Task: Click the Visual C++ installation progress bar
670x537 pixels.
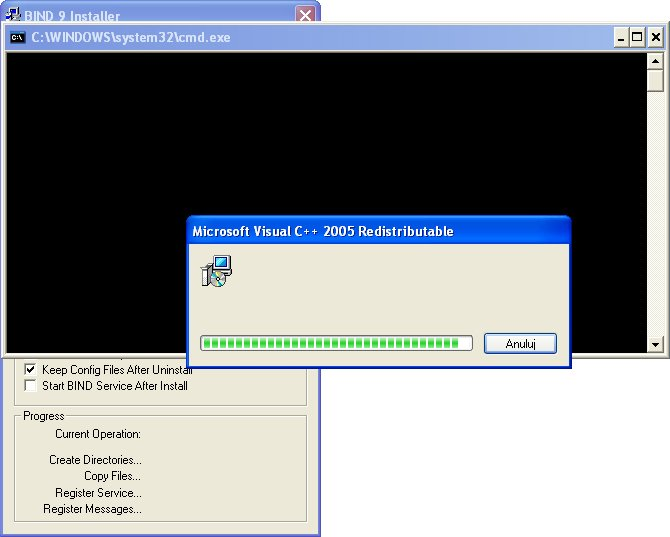Action: (336, 343)
